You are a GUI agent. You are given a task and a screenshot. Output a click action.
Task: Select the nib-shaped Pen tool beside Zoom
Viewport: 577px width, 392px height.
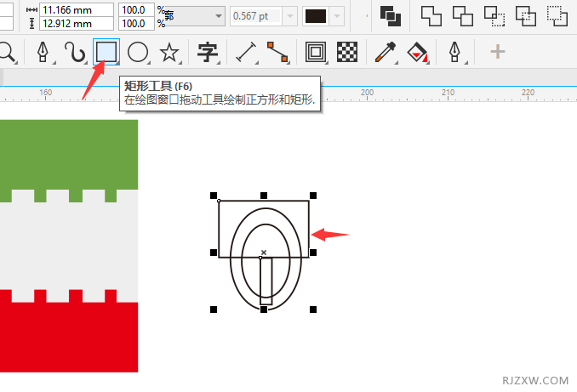point(43,52)
